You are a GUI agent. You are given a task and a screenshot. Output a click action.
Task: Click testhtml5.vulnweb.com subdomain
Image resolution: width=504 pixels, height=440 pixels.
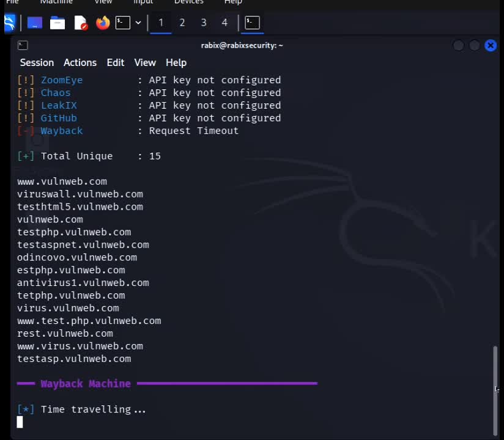(80, 207)
